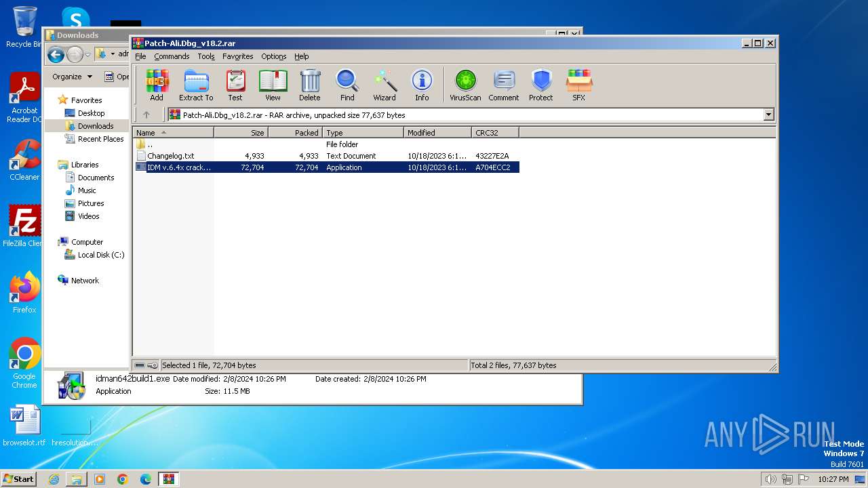Select FileZilla Client desktop icon
The height and width of the screenshot is (488, 868).
click(23, 226)
